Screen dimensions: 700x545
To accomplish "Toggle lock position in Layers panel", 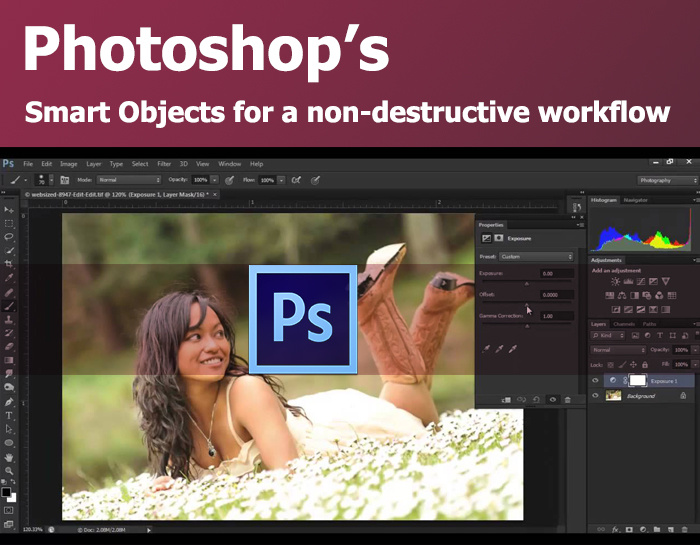I will (x=633, y=365).
